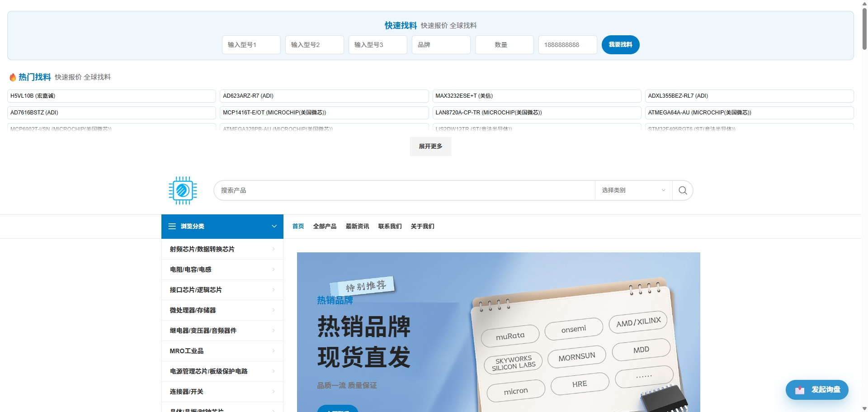The image size is (868, 412).
Task: Focus the 1888888888 phone input field
Action: [x=568, y=45]
